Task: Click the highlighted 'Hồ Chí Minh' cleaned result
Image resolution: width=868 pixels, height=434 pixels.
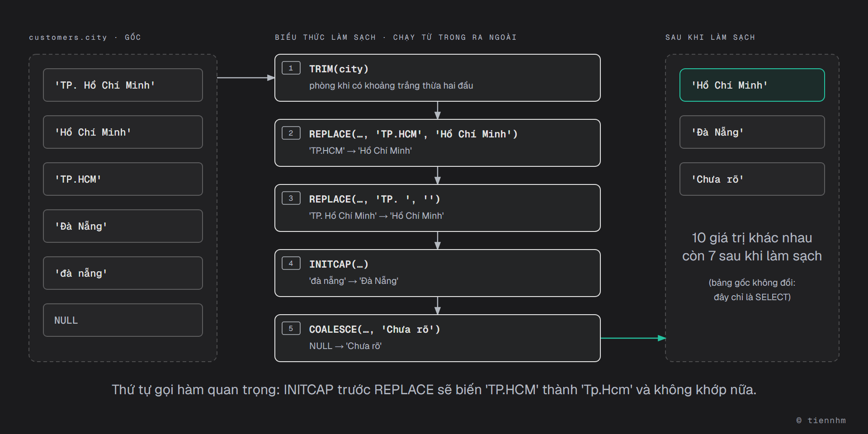Action: pos(752,85)
